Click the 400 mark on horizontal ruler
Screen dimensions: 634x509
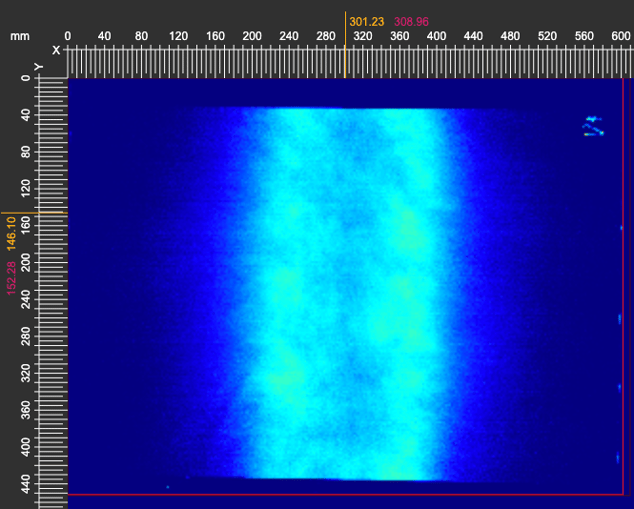(x=437, y=36)
